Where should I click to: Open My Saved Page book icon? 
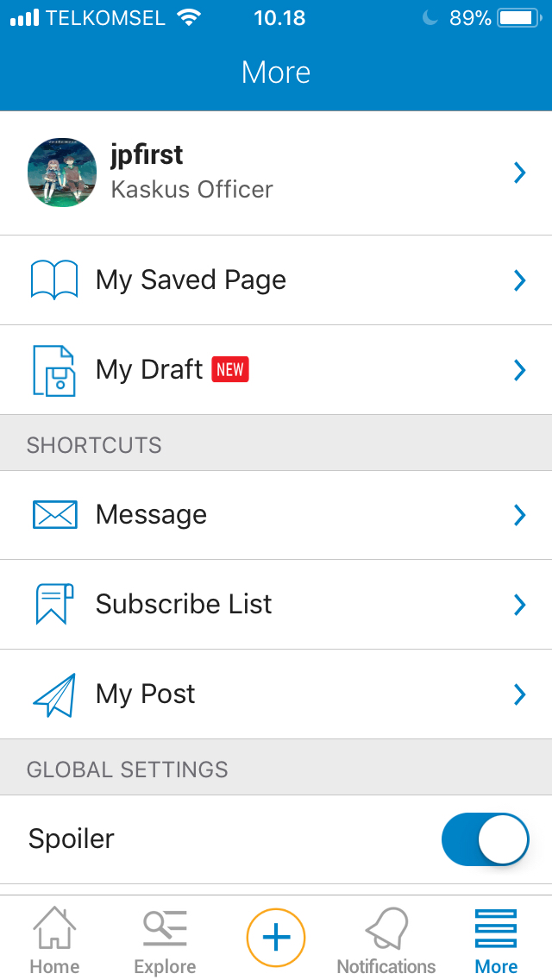click(x=55, y=280)
